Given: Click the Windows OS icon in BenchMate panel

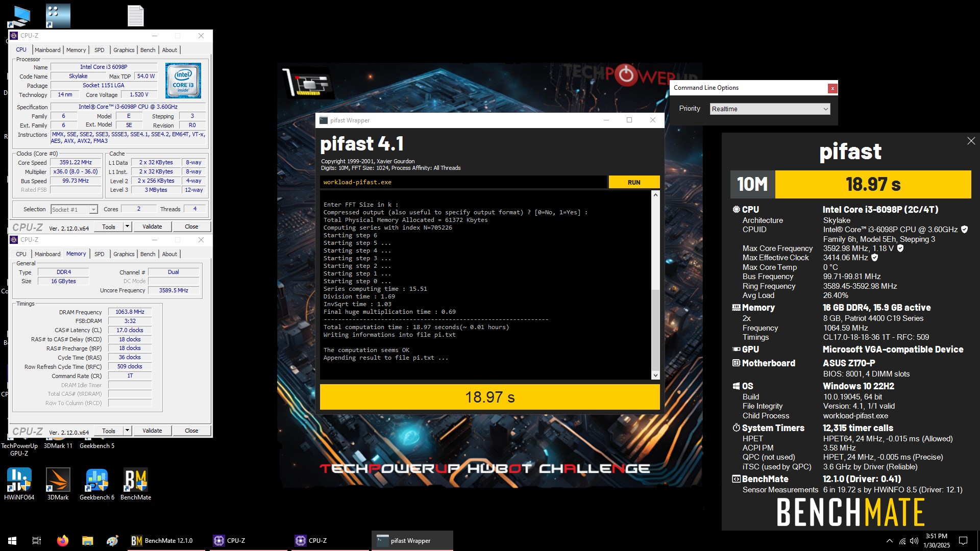Looking at the screenshot, I should [736, 386].
